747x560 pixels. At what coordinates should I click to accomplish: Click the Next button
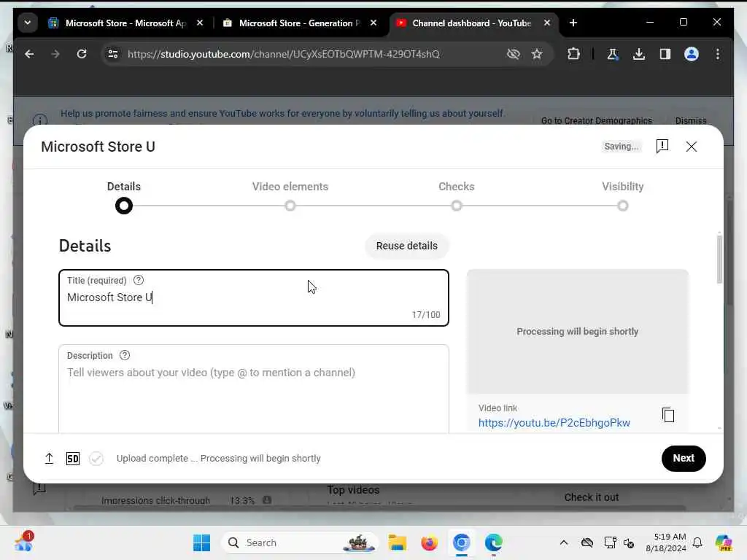click(684, 458)
